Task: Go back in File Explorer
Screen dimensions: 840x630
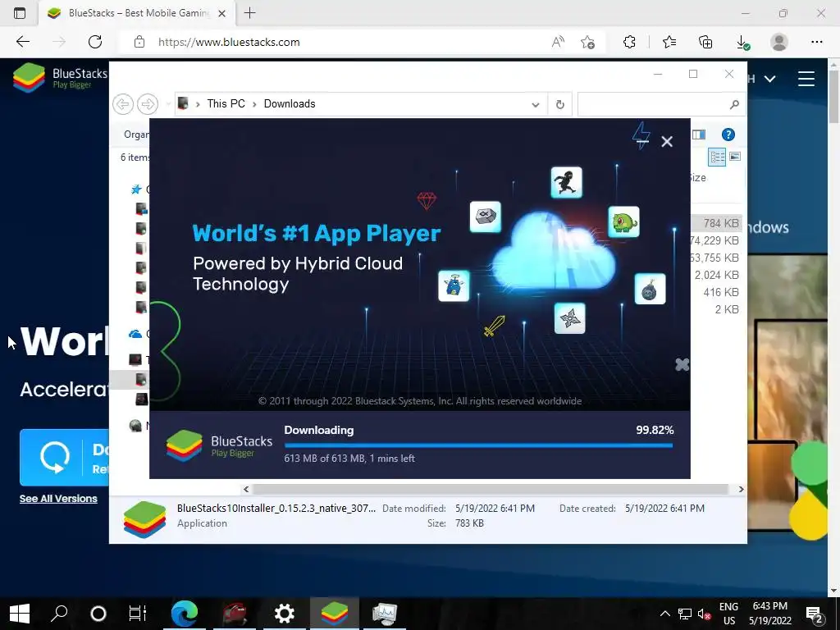Action: [123, 104]
